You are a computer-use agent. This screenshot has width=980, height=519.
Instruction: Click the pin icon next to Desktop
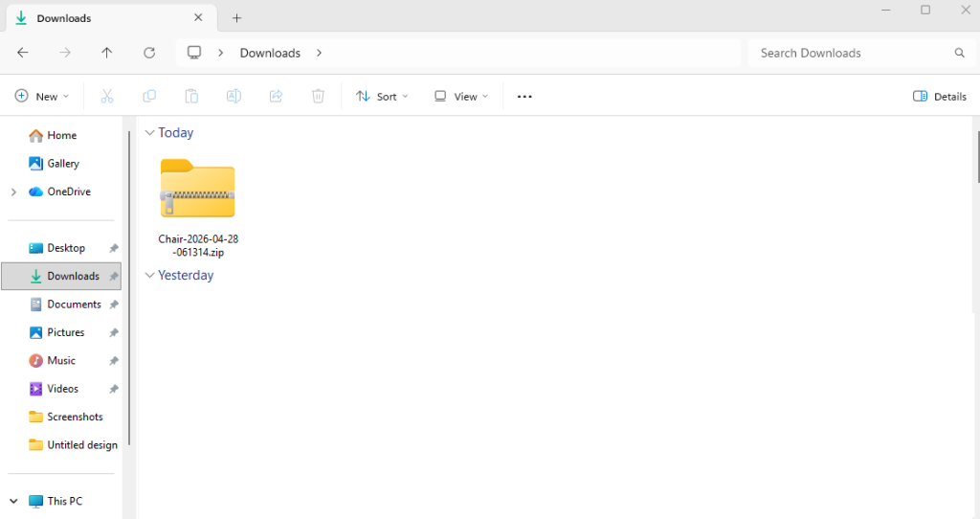pyautogui.click(x=114, y=248)
